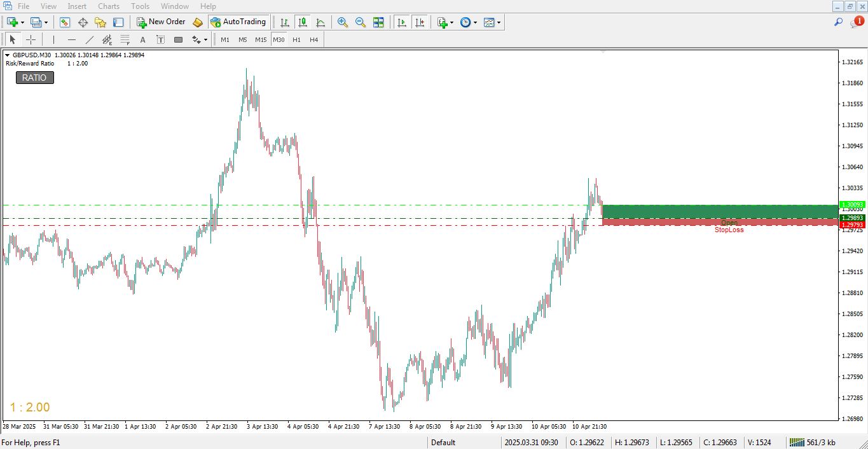
Task: Select the horizontal line tool
Action: 72,39
